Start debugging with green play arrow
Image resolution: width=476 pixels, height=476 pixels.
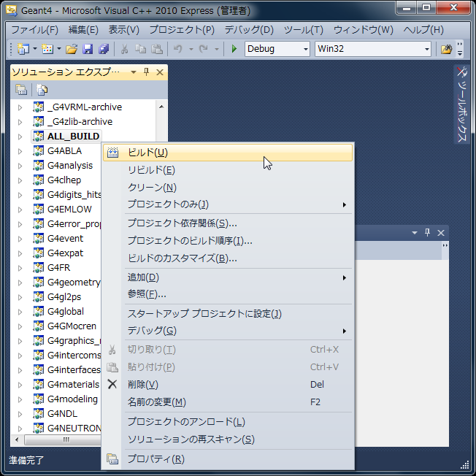pyautogui.click(x=234, y=49)
